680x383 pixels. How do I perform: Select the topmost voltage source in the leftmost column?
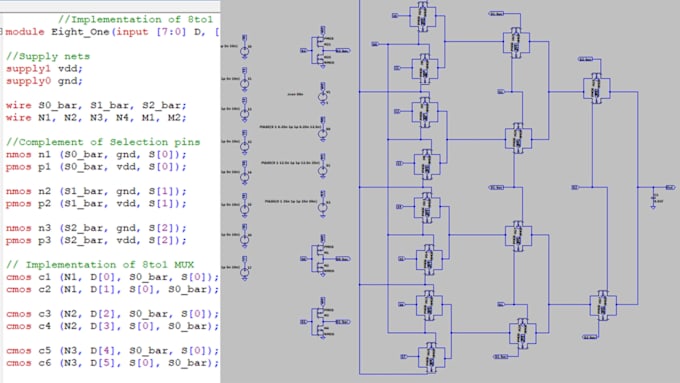coord(245,48)
